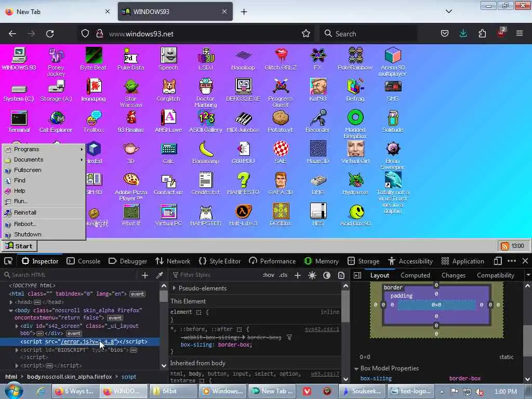Open the sys42.css:1 source link
Screen dimensions: 532x399
[322, 329]
